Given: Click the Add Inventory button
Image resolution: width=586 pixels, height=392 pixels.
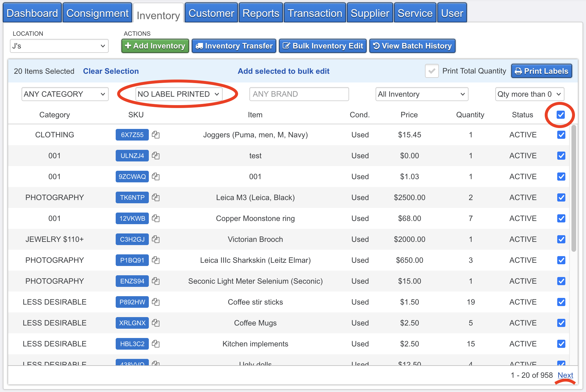Looking at the screenshot, I should coord(155,46).
